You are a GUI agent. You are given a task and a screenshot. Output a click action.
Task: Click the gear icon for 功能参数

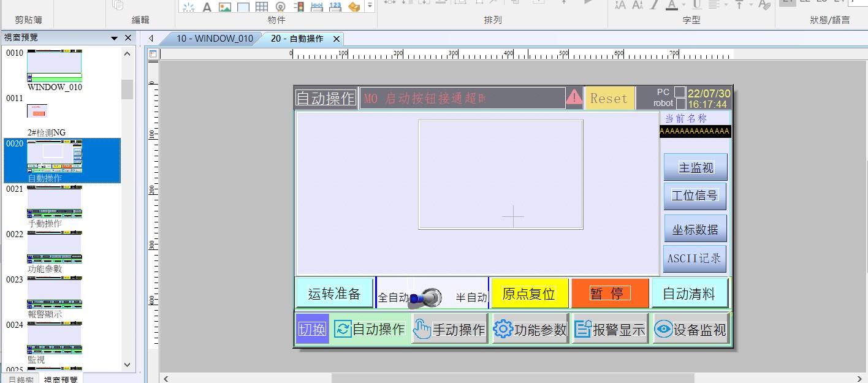pyautogui.click(x=503, y=329)
